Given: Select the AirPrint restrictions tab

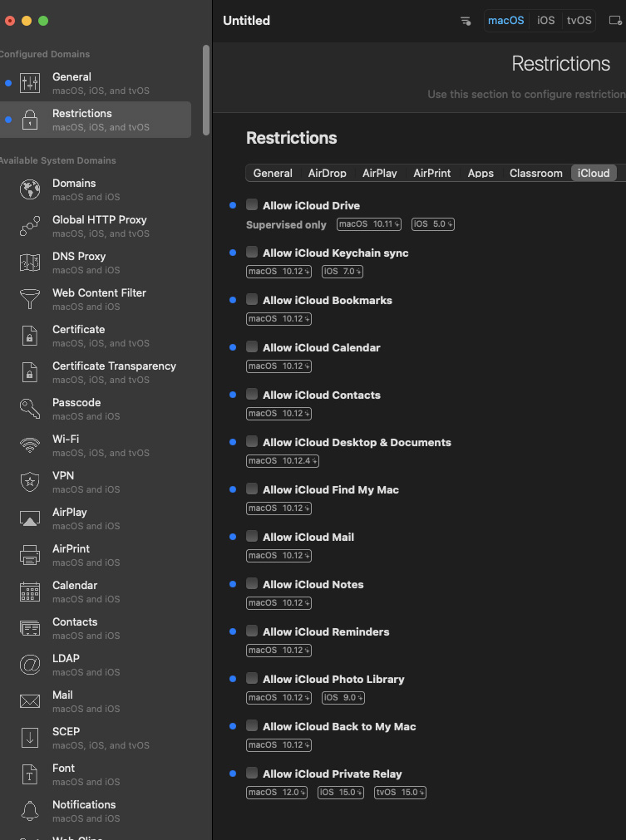Looking at the screenshot, I should [432, 173].
